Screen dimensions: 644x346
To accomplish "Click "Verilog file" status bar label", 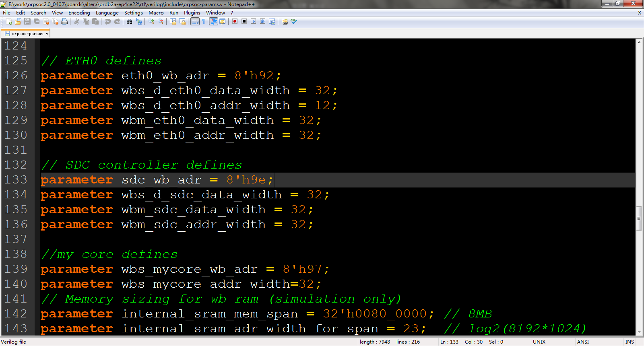I will click(x=14, y=342).
